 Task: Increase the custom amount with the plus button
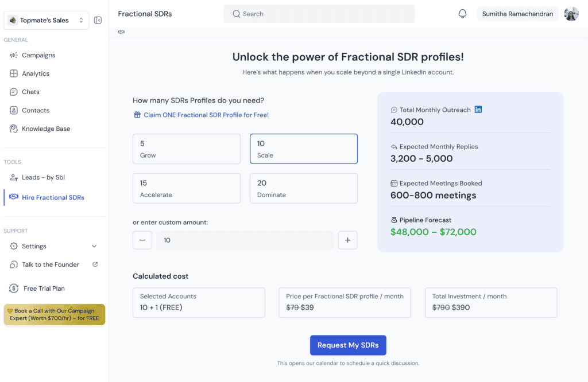347,240
